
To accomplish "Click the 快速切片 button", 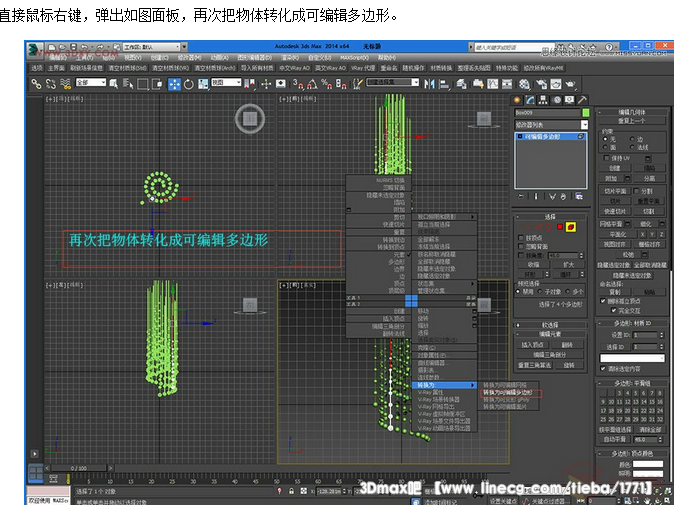I will [615, 211].
